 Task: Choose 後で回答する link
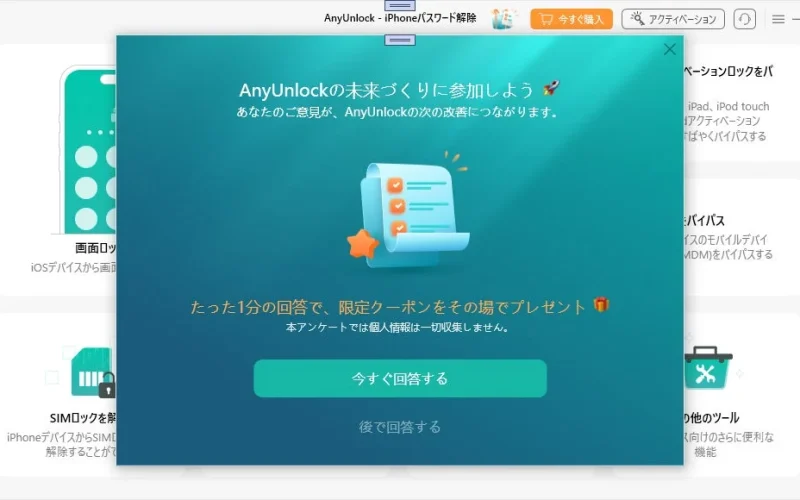click(400, 427)
